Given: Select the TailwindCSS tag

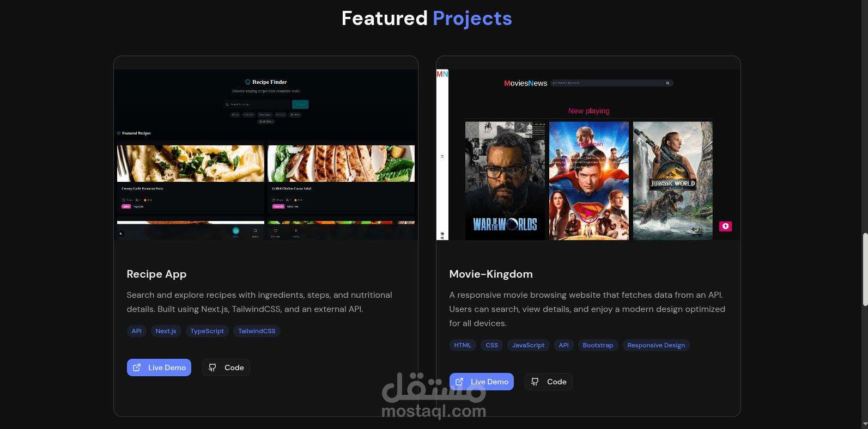Looking at the screenshot, I should coord(257,331).
